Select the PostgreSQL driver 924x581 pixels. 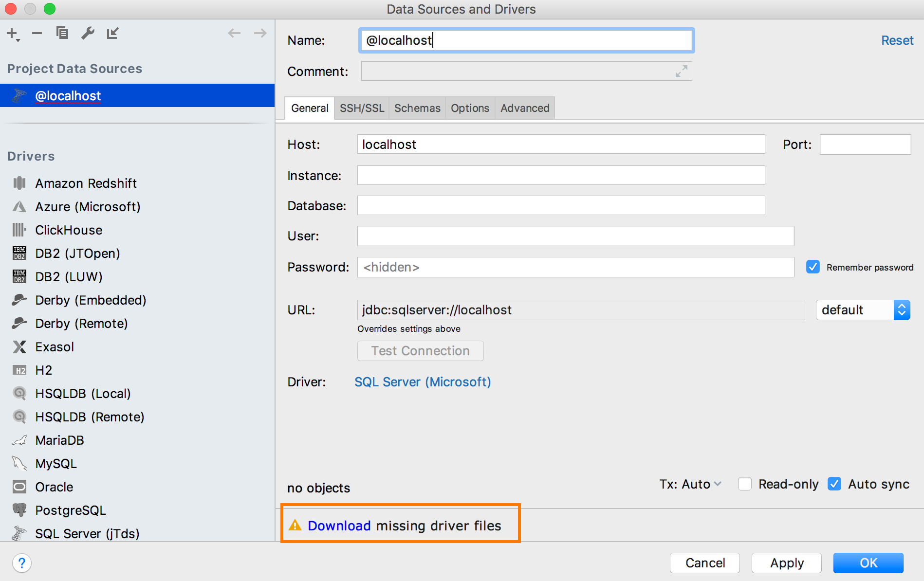coord(70,510)
